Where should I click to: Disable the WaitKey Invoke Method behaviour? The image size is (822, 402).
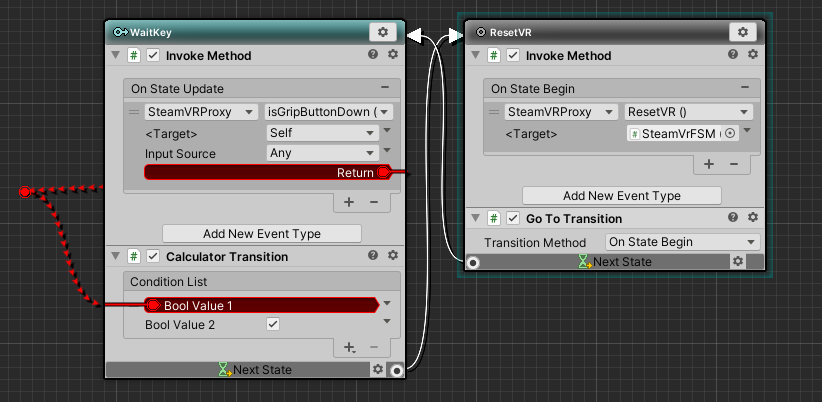pyautogui.click(x=153, y=56)
